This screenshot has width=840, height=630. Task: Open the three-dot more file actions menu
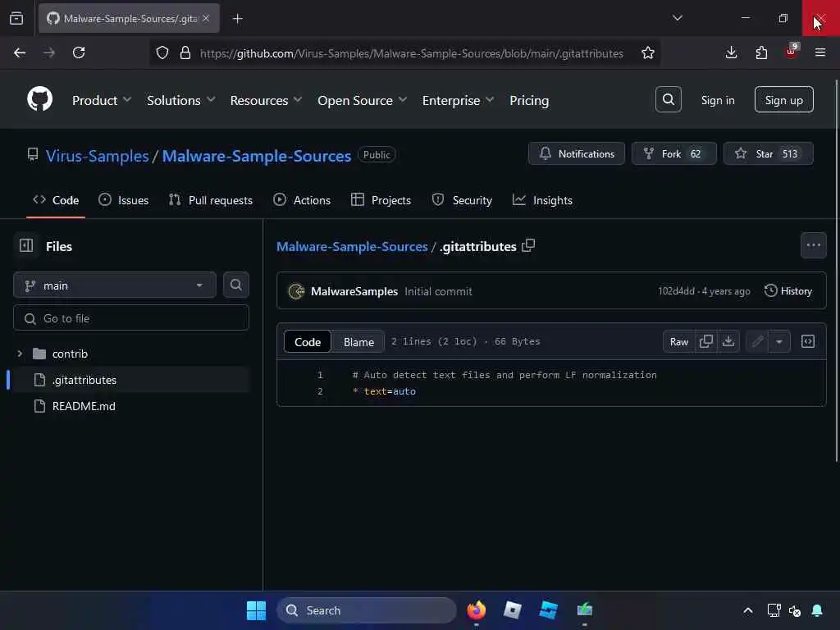click(813, 245)
